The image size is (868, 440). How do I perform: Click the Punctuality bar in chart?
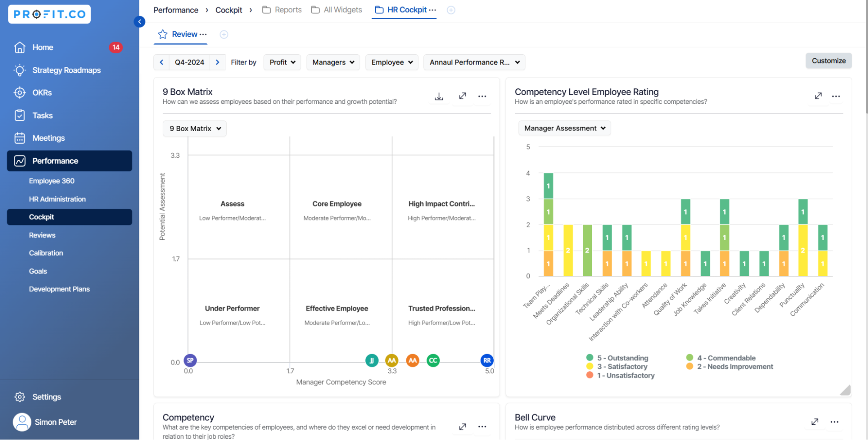[x=803, y=238]
